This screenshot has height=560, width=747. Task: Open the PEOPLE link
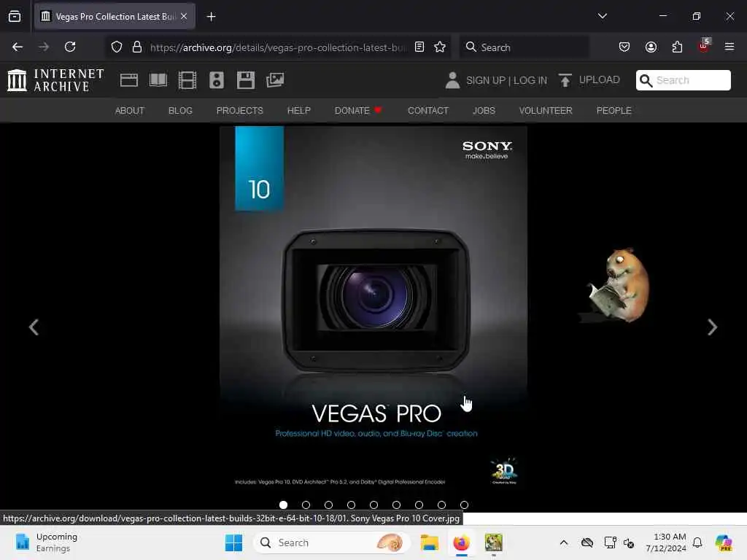[x=614, y=111]
